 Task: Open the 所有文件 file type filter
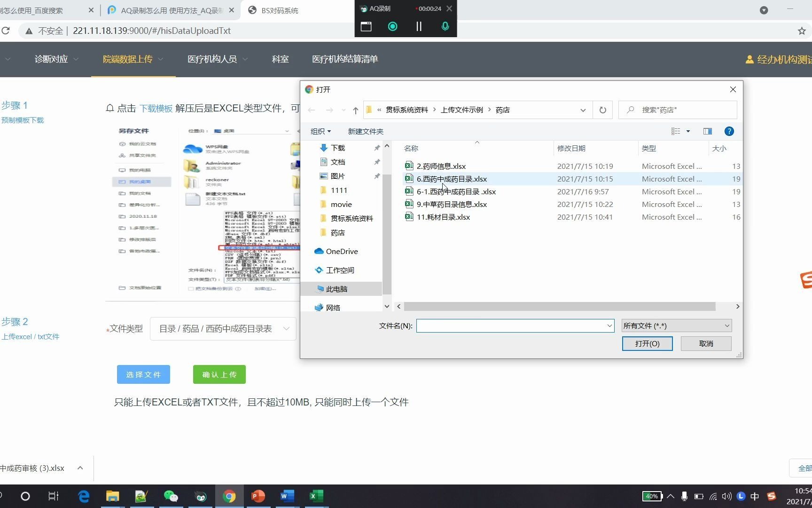coord(677,325)
